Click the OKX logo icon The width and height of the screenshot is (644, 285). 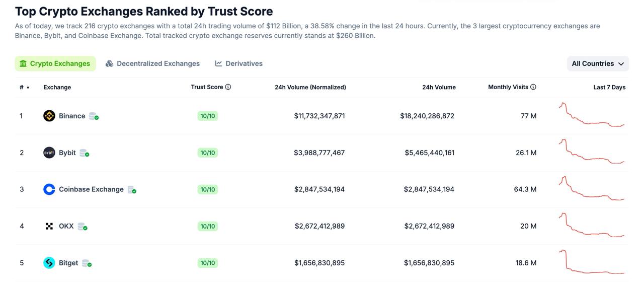49,226
